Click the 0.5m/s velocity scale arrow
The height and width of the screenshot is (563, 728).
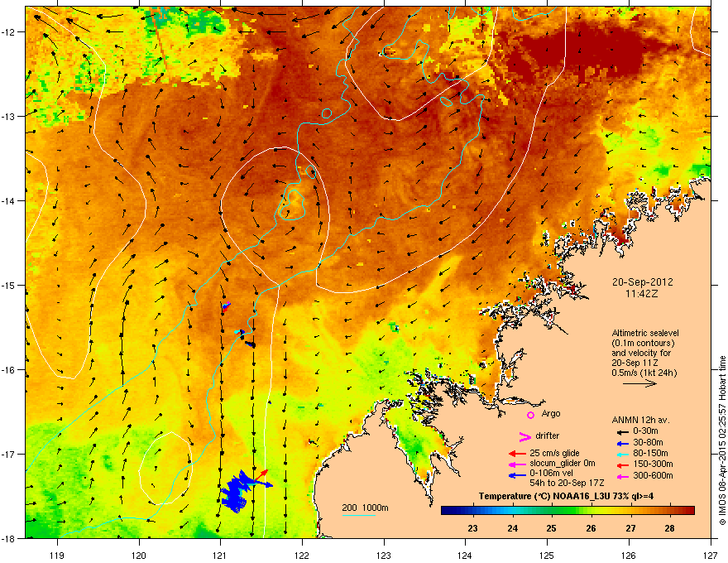[639, 383]
